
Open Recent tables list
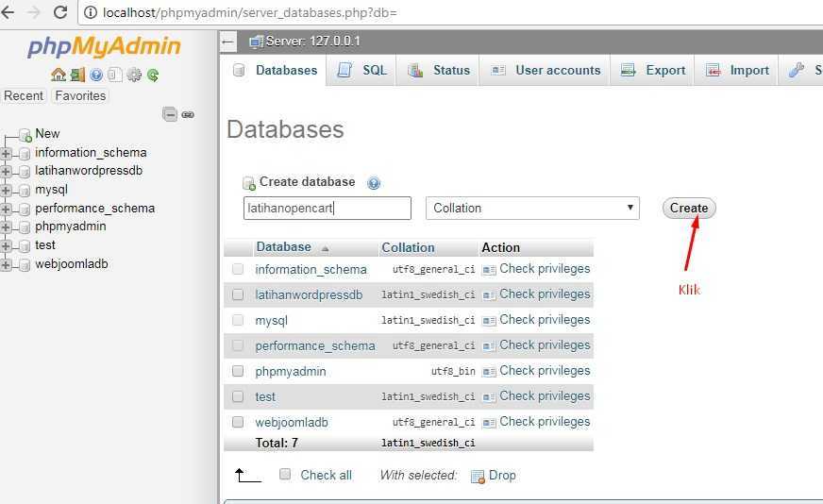point(24,95)
